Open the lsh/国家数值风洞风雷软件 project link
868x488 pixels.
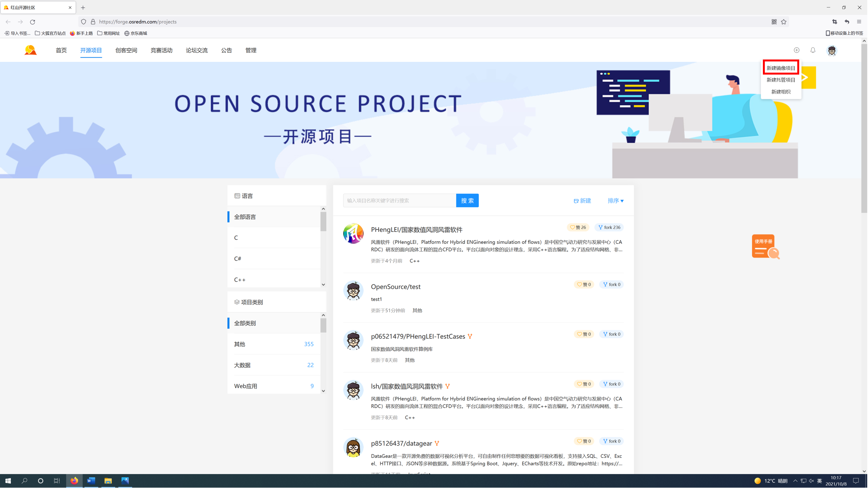tap(407, 387)
